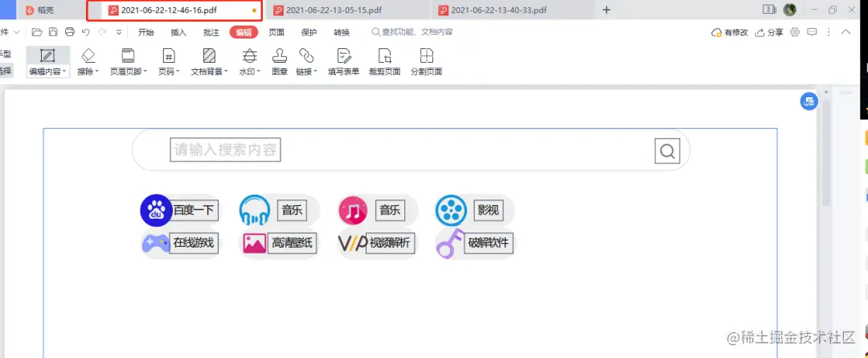Click the 水印 watermark icon
This screenshot has width=868, height=358.
(250, 56)
